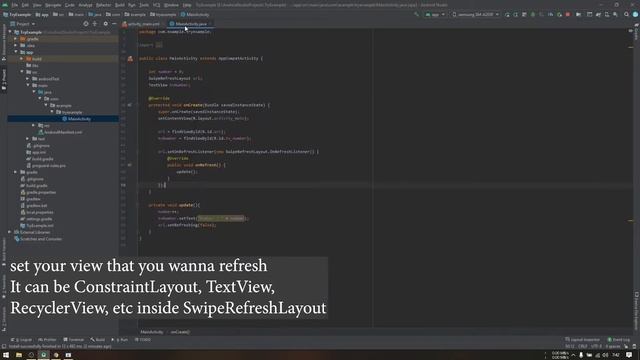Open the File menu
The height and width of the screenshot is (360, 640).
pyautogui.click(x=15, y=5)
